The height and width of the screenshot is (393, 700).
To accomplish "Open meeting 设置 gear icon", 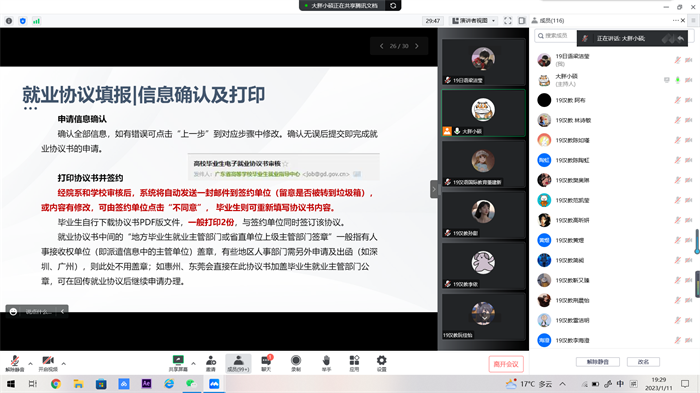I will point(381,363).
